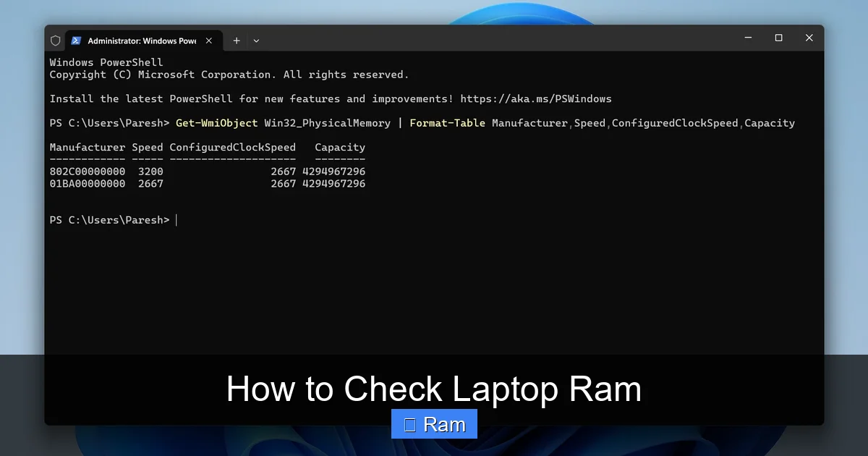Image resolution: width=868 pixels, height=456 pixels.
Task: Click the speed value 3200
Action: pyautogui.click(x=150, y=172)
